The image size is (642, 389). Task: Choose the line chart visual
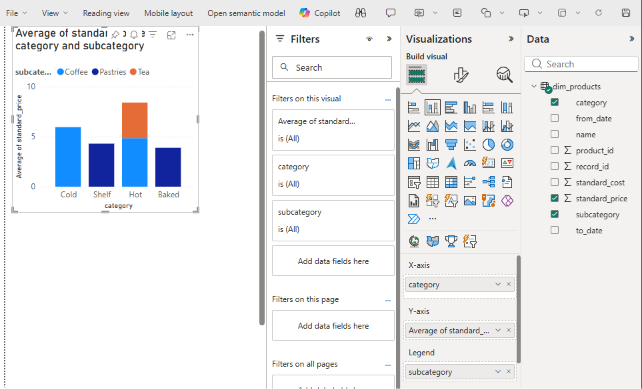414,126
